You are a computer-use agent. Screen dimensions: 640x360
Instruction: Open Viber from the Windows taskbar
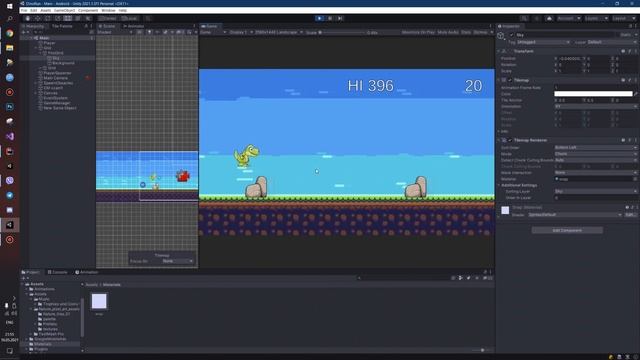click(9, 180)
